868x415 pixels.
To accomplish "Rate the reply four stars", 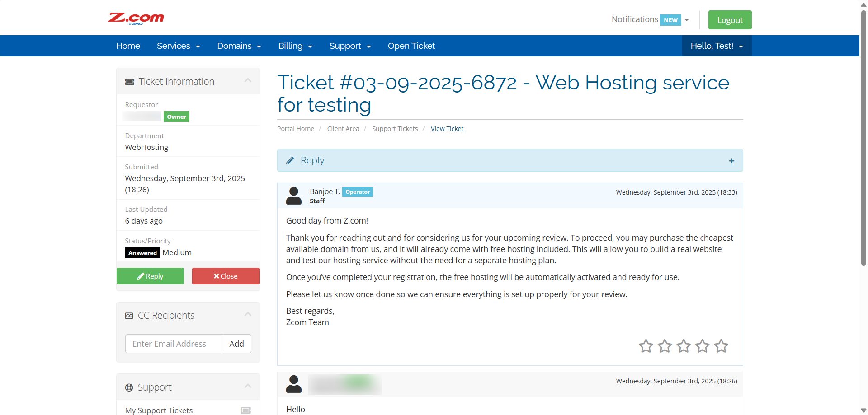I will click(x=703, y=346).
